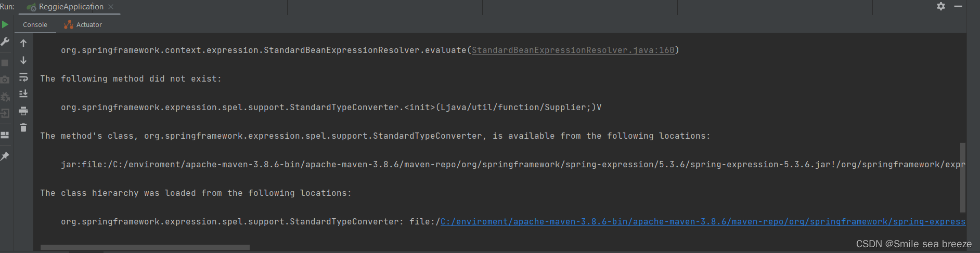Click the horizontal console scrollbar

pos(145,247)
